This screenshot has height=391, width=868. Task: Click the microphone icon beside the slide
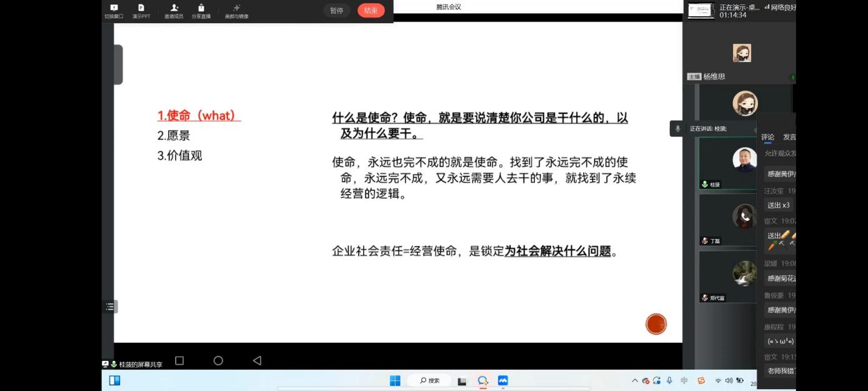[x=677, y=128]
